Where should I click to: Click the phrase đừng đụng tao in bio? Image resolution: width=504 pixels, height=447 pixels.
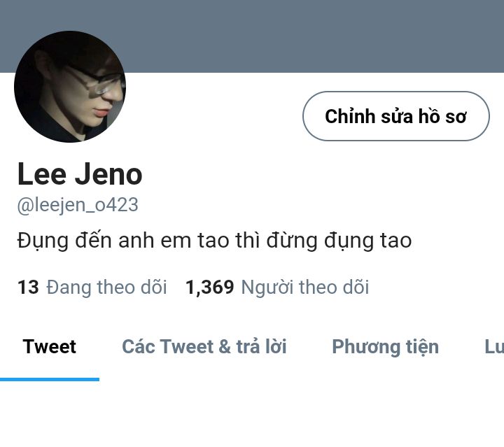[x=339, y=241]
